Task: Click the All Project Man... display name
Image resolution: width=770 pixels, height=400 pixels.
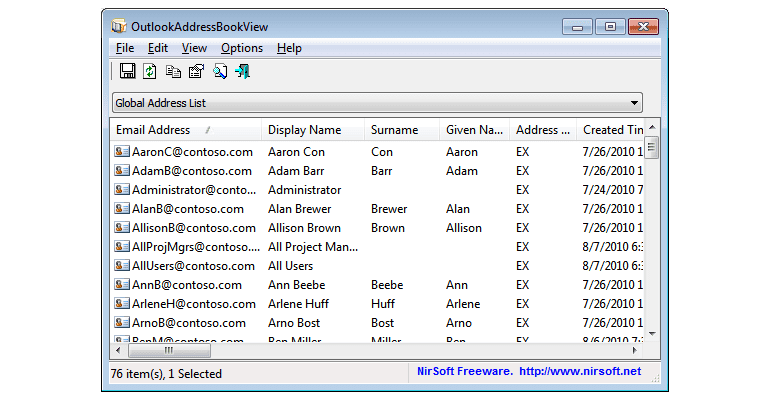Action: coord(313,247)
